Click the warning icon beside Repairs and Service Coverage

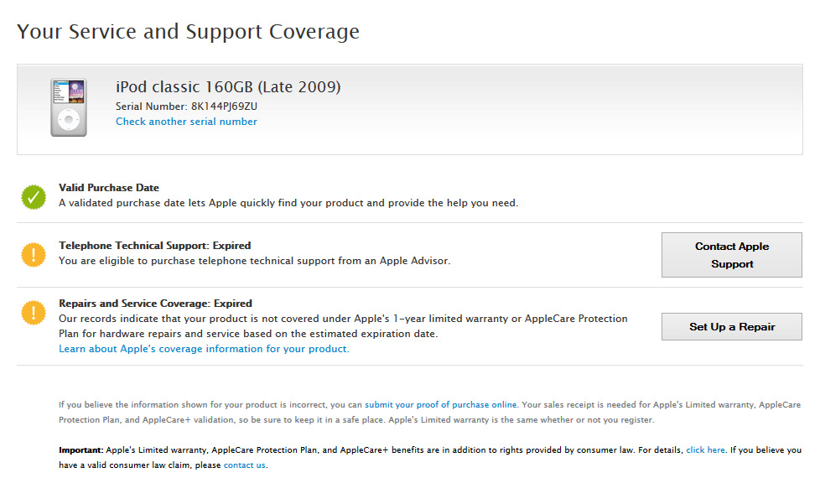tap(34, 313)
